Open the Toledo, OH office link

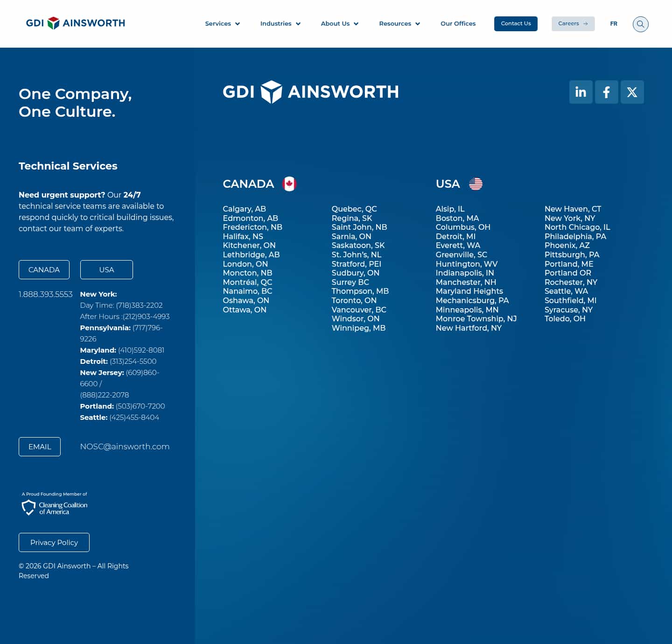click(x=565, y=318)
